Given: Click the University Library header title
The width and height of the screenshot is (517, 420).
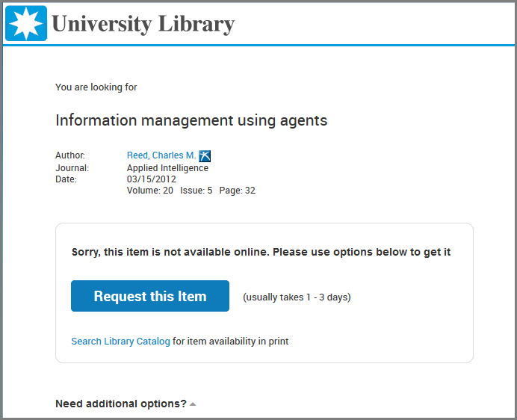Looking at the screenshot, I should (x=143, y=24).
